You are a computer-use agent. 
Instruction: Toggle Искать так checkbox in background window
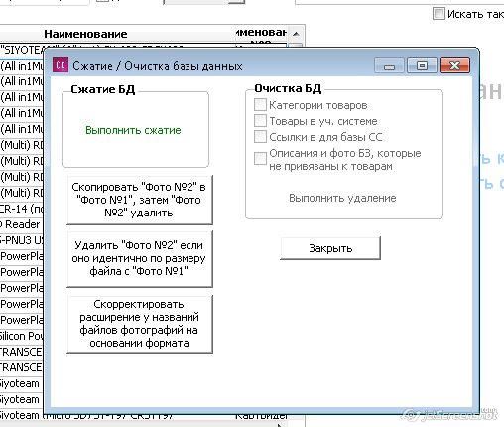[439, 14]
